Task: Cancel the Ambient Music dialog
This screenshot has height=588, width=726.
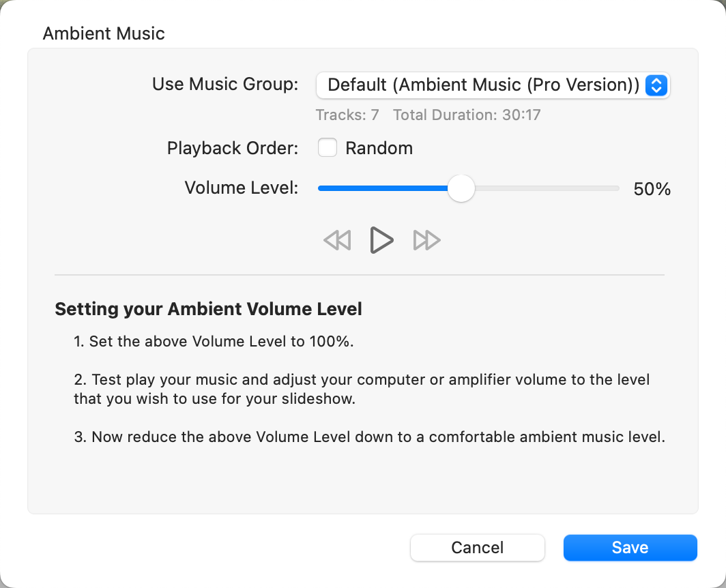Action: tap(478, 548)
